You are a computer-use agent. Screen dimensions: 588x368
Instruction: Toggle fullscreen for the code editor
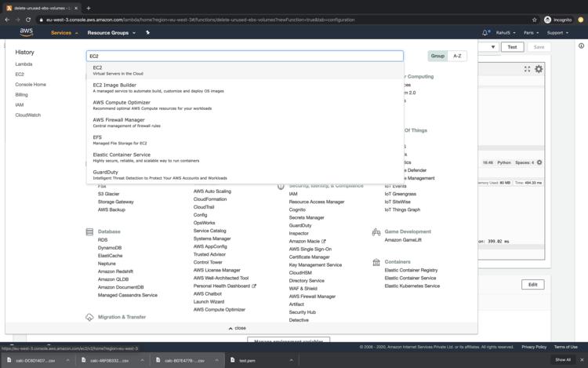pos(527,69)
